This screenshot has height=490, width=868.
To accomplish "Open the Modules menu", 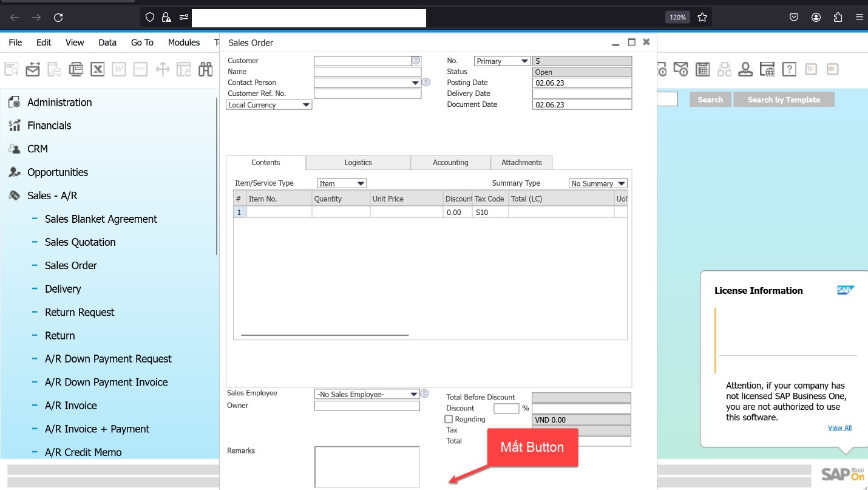I will pos(183,43).
